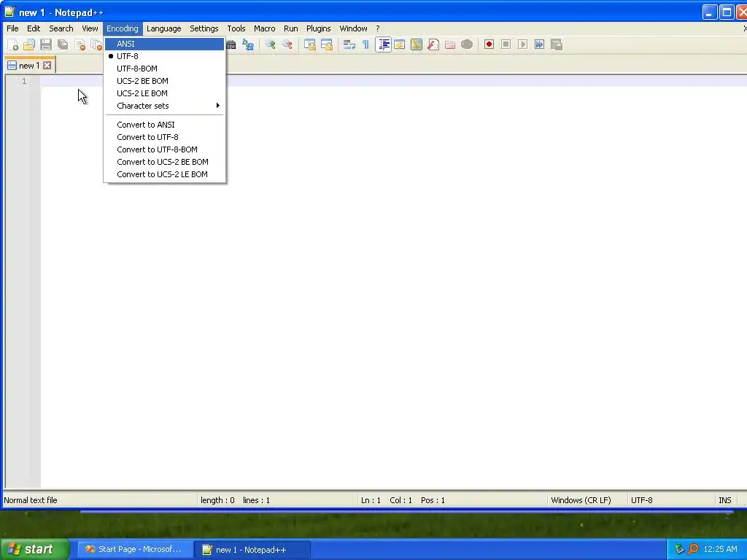This screenshot has width=747, height=560.
Task: Select UCS-2 BE BOM encoding
Action: point(164,81)
